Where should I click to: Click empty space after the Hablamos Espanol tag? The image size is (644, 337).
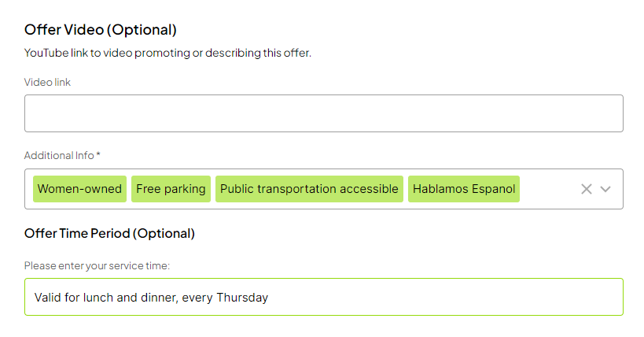pos(546,189)
